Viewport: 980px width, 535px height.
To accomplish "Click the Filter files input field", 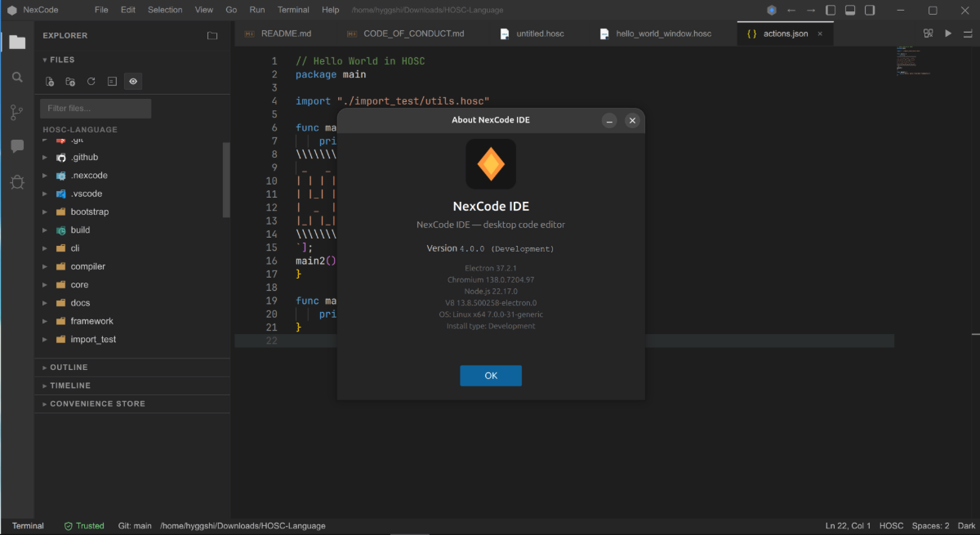I will tap(96, 109).
